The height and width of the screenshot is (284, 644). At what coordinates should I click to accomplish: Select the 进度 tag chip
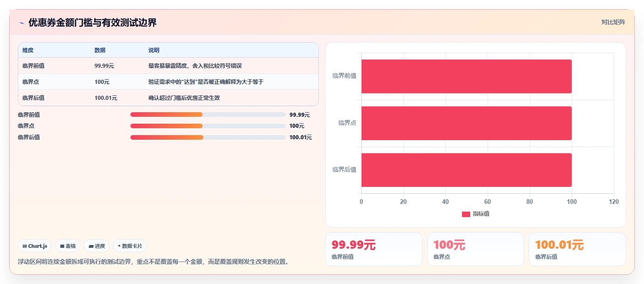point(97,246)
